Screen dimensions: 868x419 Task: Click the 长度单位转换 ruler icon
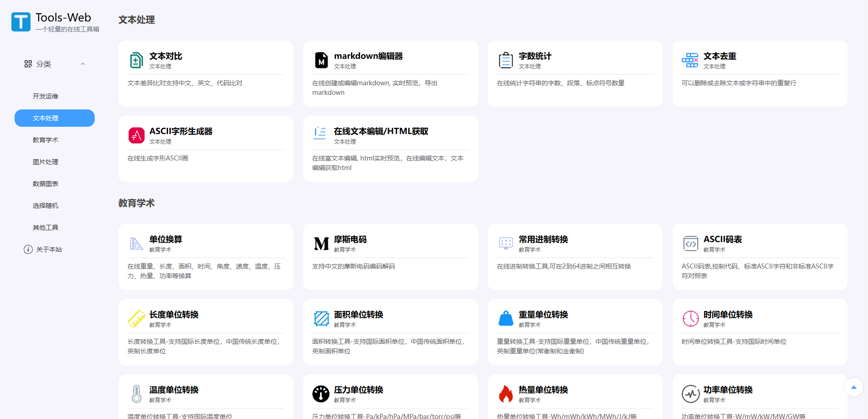(136, 319)
